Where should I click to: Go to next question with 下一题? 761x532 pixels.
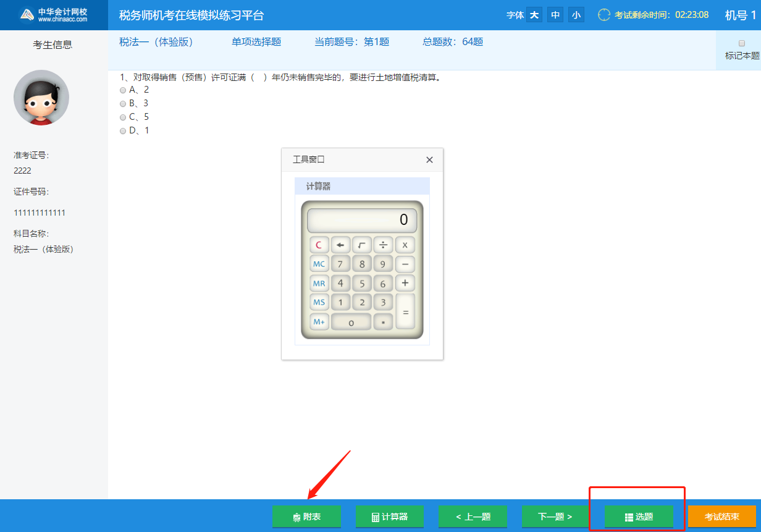pos(555,517)
